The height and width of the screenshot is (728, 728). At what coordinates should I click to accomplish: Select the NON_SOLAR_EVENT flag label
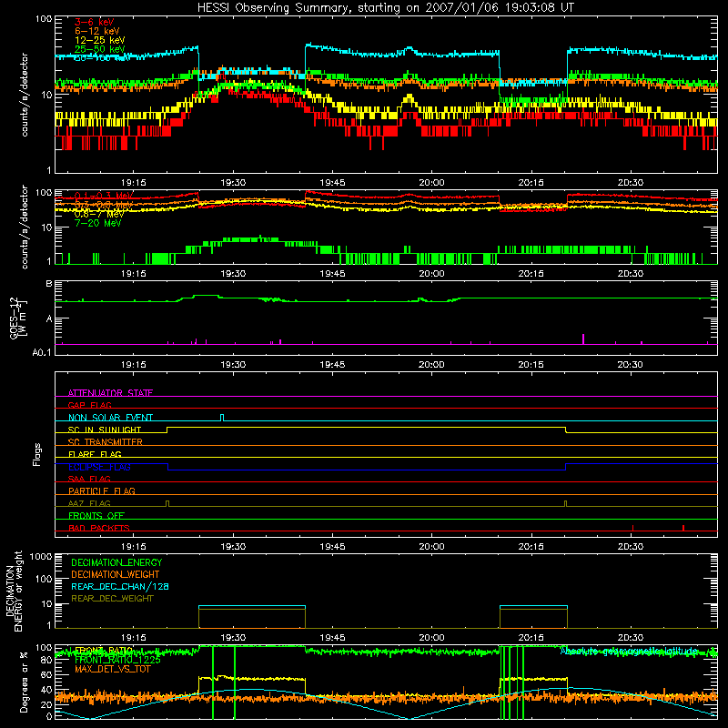(x=110, y=418)
